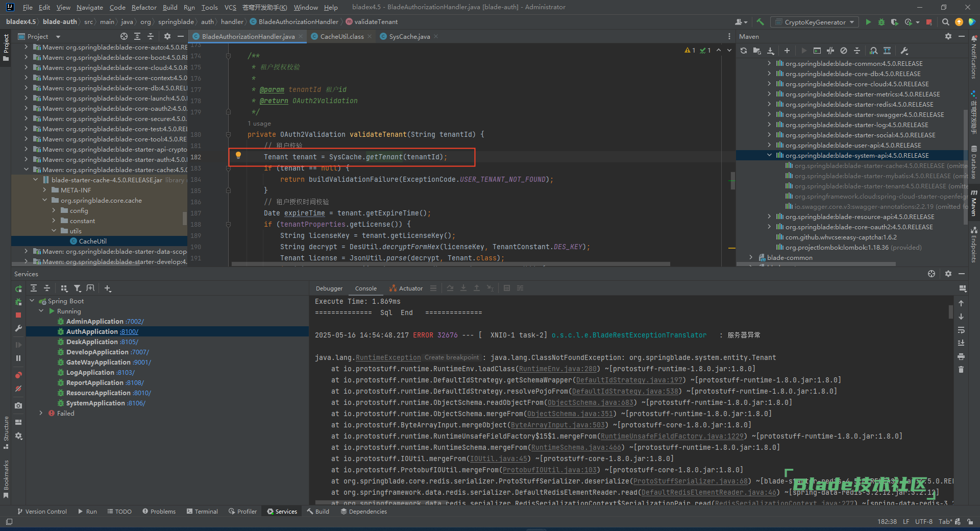Expand blade-common module in Maven panel

pyautogui.click(x=751, y=257)
